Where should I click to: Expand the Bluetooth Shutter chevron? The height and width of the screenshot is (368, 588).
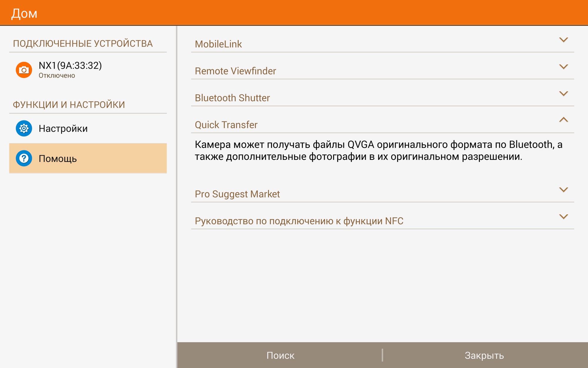[x=563, y=94]
